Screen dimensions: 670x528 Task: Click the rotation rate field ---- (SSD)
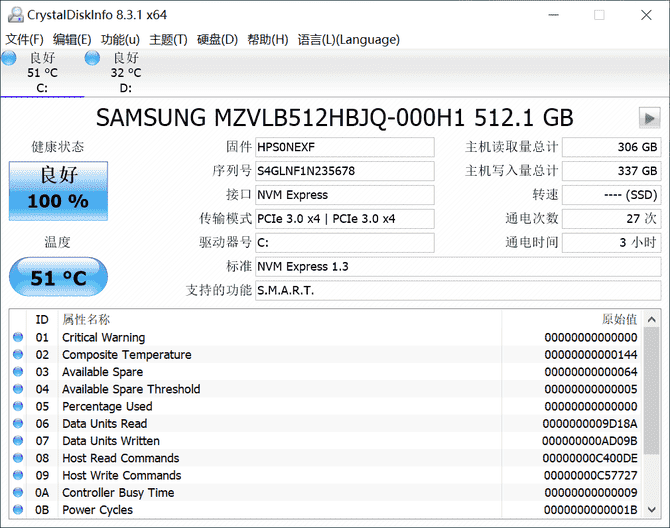tap(611, 195)
